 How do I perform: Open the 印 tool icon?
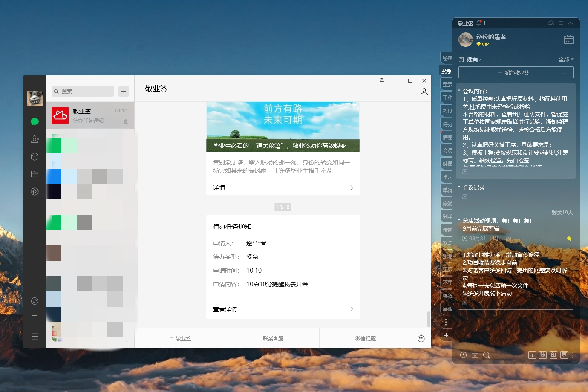(553, 355)
